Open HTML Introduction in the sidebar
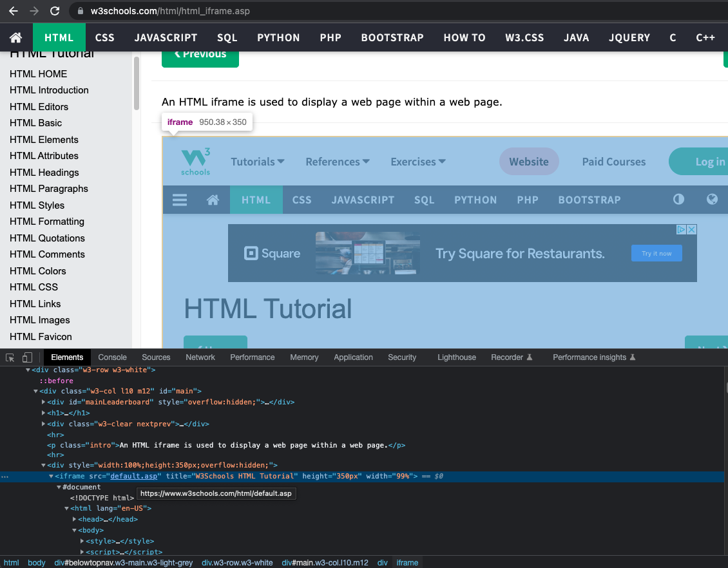The width and height of the screenshot is (728, 568). point(49,90)
